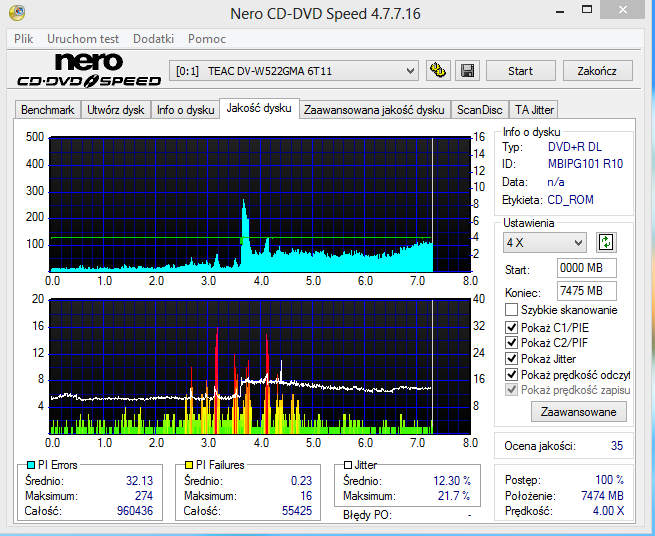Uncheck Pokaż Jitter checkbox

[511, 358]
